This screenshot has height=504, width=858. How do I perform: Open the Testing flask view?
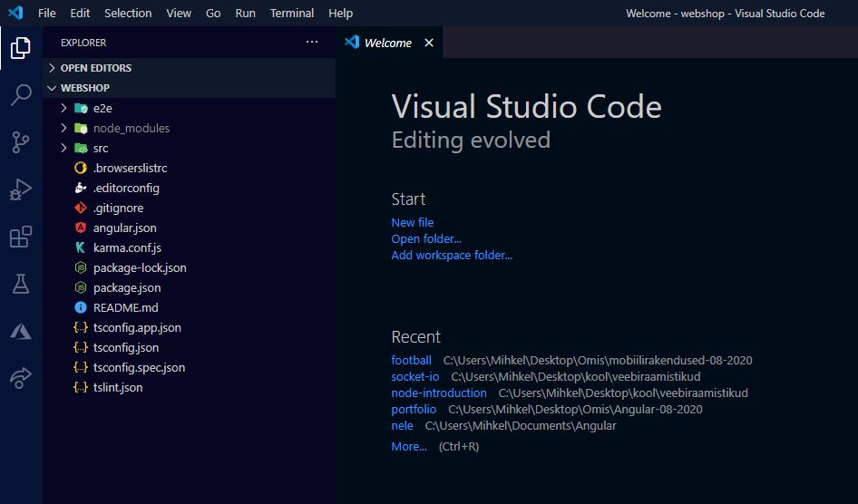(21, 284)
